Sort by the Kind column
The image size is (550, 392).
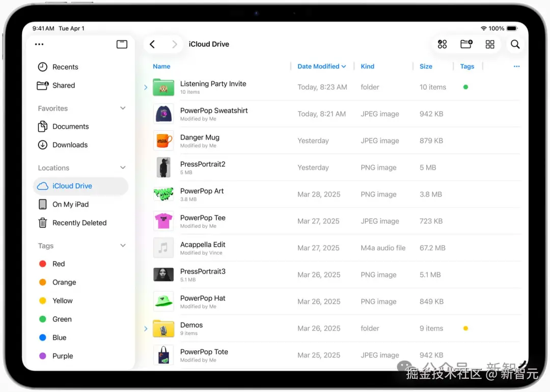click(x=367, y=66)
